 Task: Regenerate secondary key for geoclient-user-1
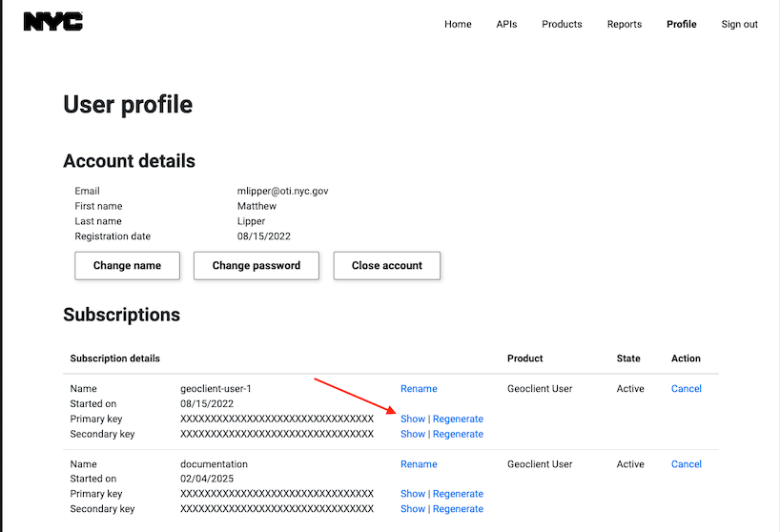point(458,434)
